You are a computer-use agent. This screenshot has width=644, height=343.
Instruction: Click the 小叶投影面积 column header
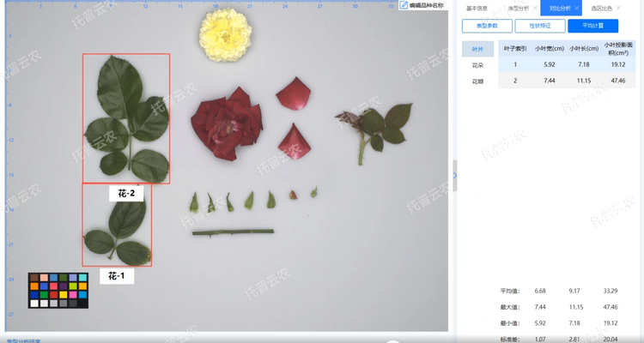pyautogui.click(x=618, y=48)
